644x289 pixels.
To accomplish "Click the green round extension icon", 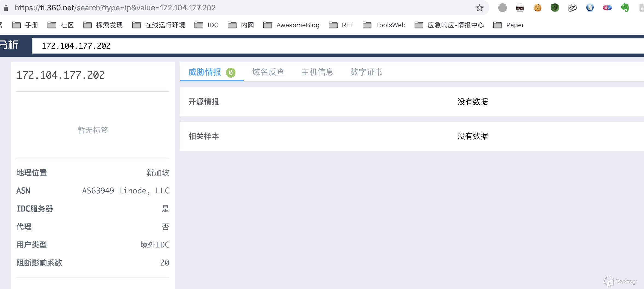I will click(555, 8).
